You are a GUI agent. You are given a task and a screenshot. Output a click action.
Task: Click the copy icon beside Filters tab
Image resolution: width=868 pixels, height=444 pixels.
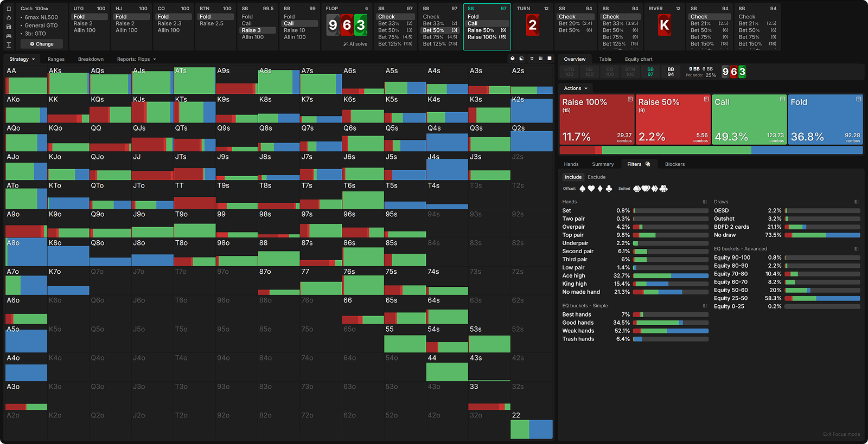648,164
